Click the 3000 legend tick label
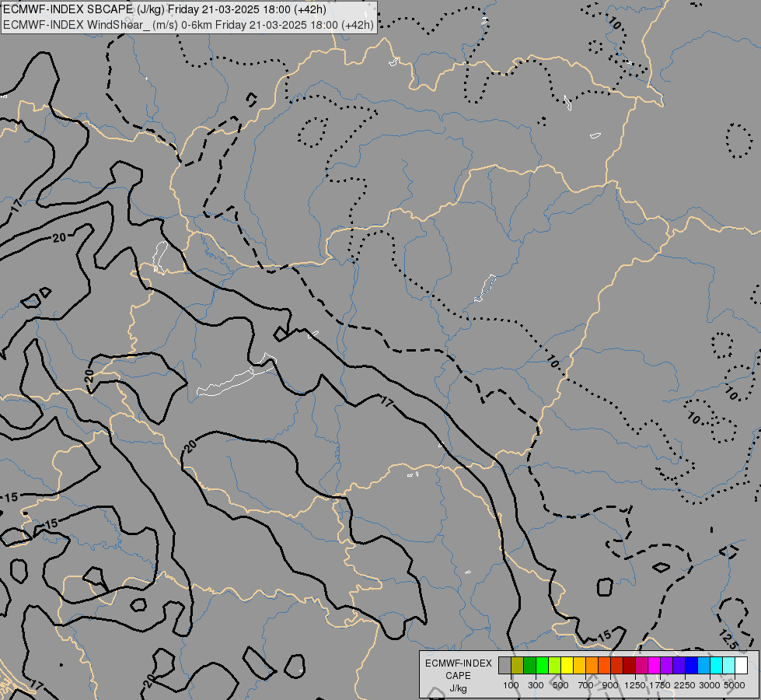Screen dimensions: 761x700 pyautogui.click(x=710, y=685)
